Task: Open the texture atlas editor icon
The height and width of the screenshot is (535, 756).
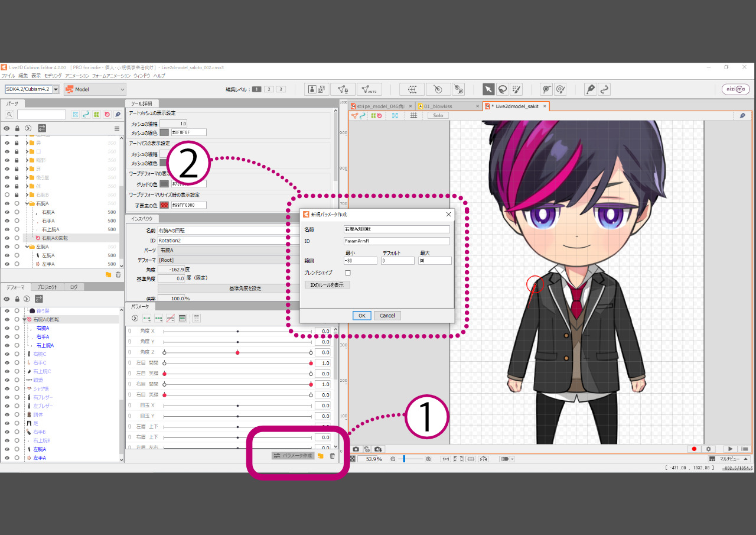Action: pyautogui.click(x=318, y=89)
